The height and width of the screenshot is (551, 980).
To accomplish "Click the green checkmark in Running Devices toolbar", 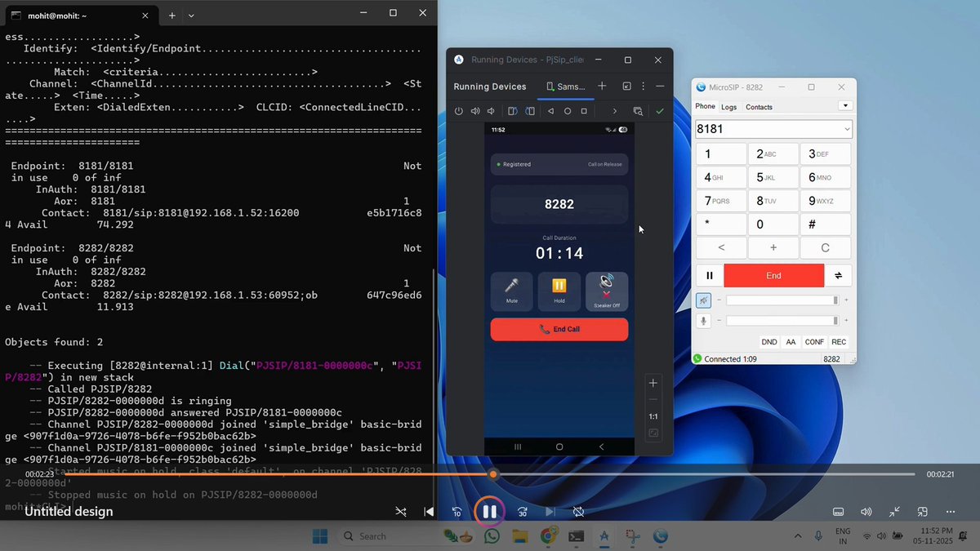I will (x=660, y=111).
